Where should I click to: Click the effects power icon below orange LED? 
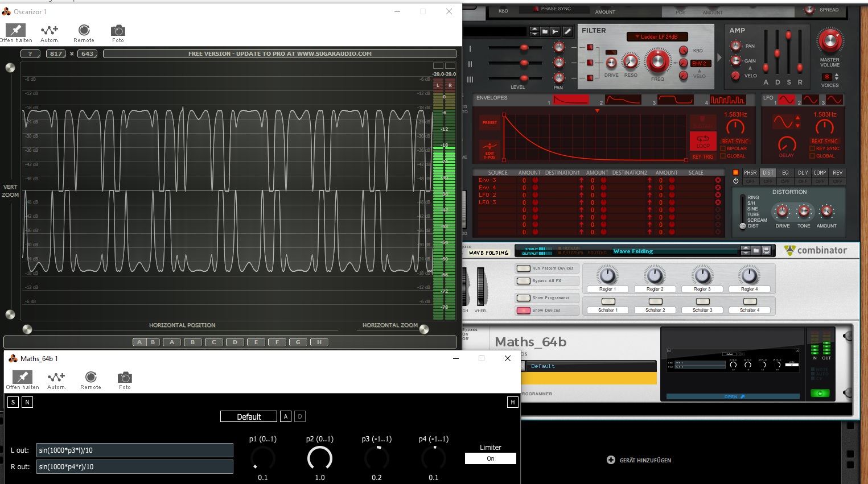[735, 181]
